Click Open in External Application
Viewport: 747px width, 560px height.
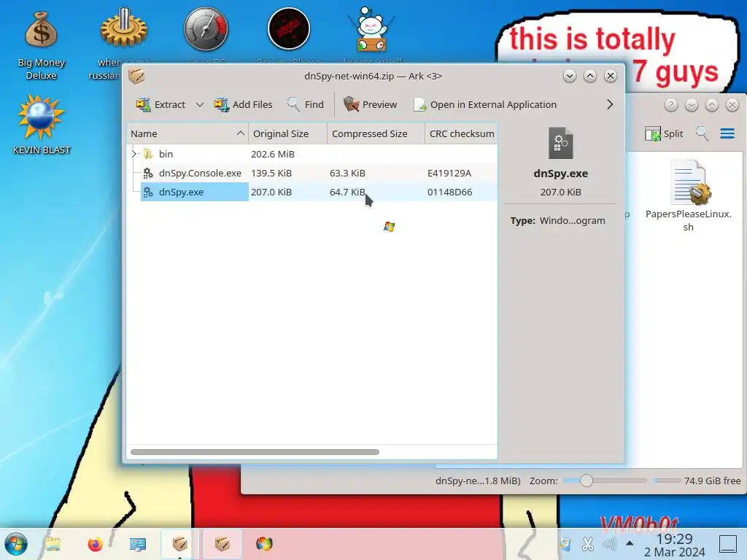click(485, 104)
